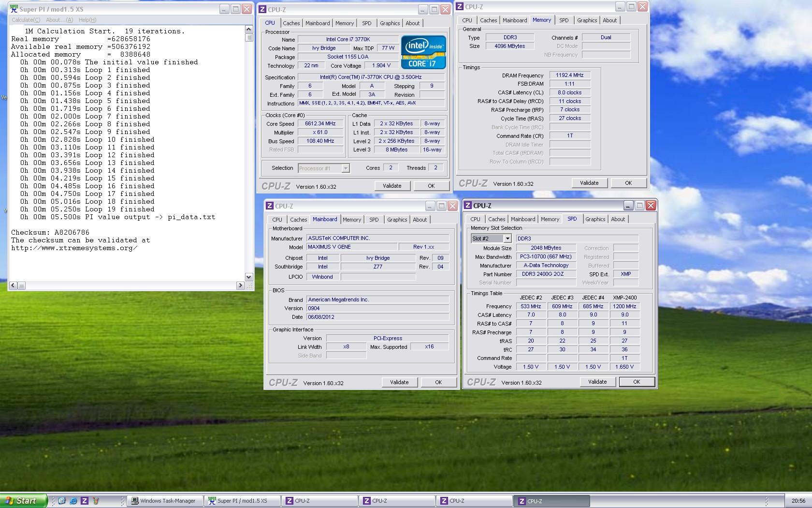Click OK in Memory window

click(x=628, y=183)
